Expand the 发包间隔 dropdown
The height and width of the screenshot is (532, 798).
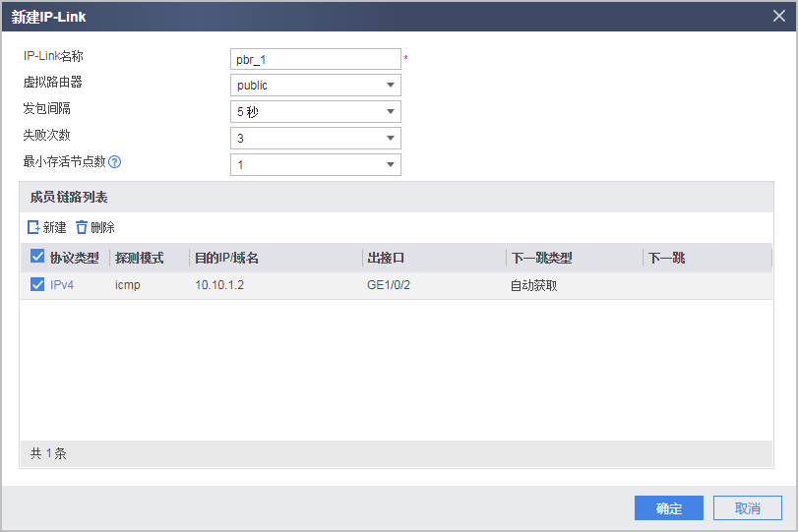coord(315,112)
